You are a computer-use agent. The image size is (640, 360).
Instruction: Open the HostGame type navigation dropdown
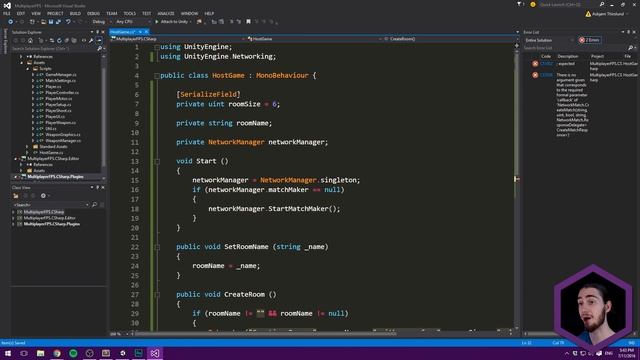(x=313, y=39)
